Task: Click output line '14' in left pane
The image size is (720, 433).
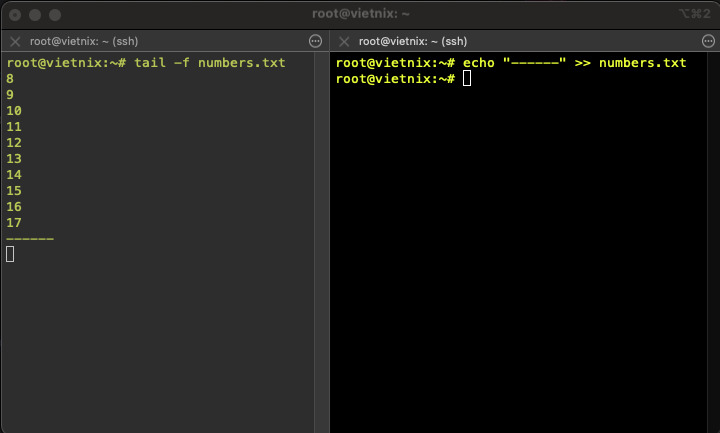Action: (x=14, y=175)
